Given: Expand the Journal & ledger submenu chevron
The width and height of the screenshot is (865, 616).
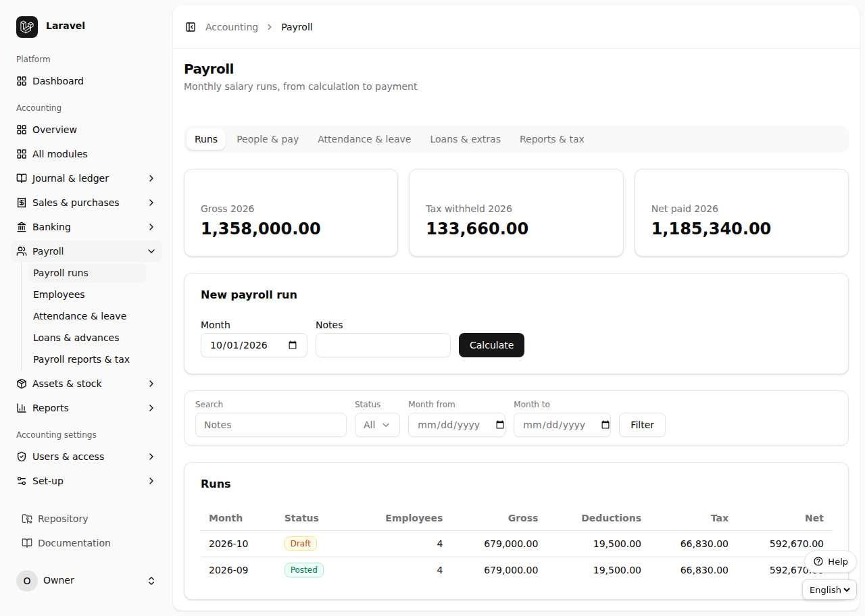Looking at the screenshot, I should (x=151, y=178).
